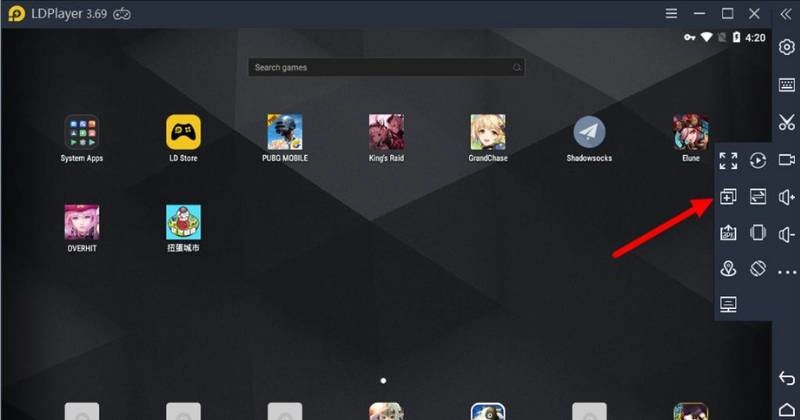This screenshot has height=420, width=800.
Task: Open keyboard mapping settings
Action: tap(786, 85)
